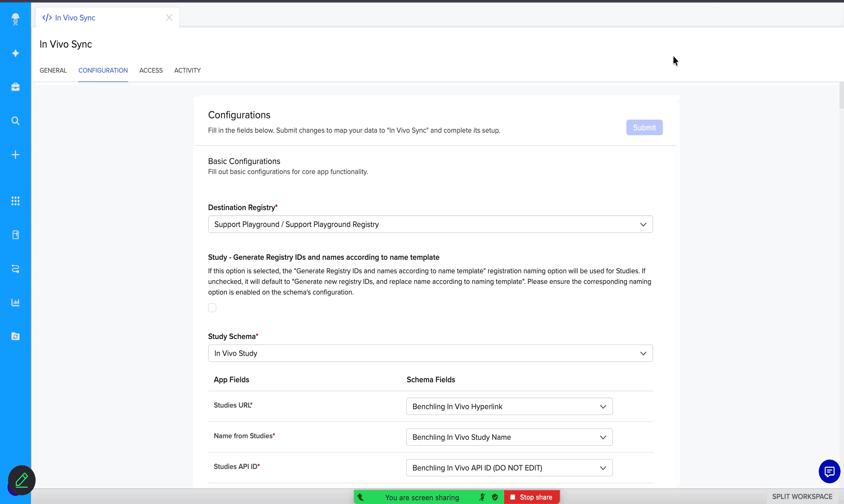This screenshot has width=844, height=504.
Task: Open the Destination Registry dropdown
Action: [x=430, y=224]
